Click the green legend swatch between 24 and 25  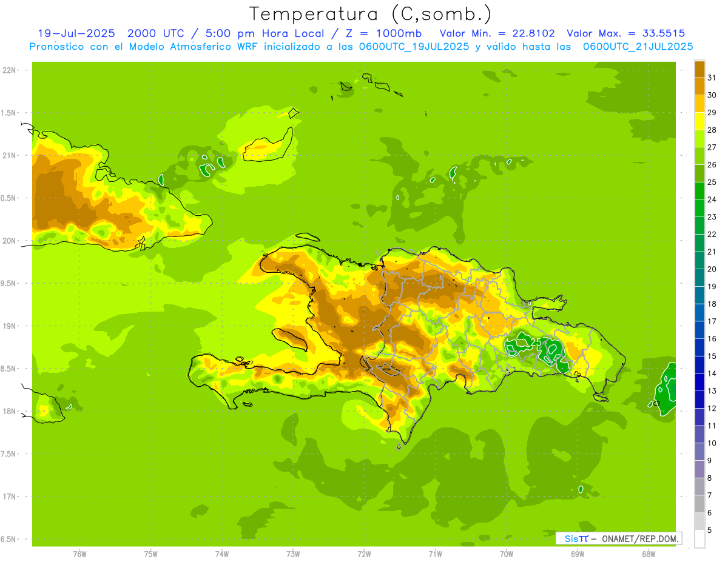click(699, 190)
